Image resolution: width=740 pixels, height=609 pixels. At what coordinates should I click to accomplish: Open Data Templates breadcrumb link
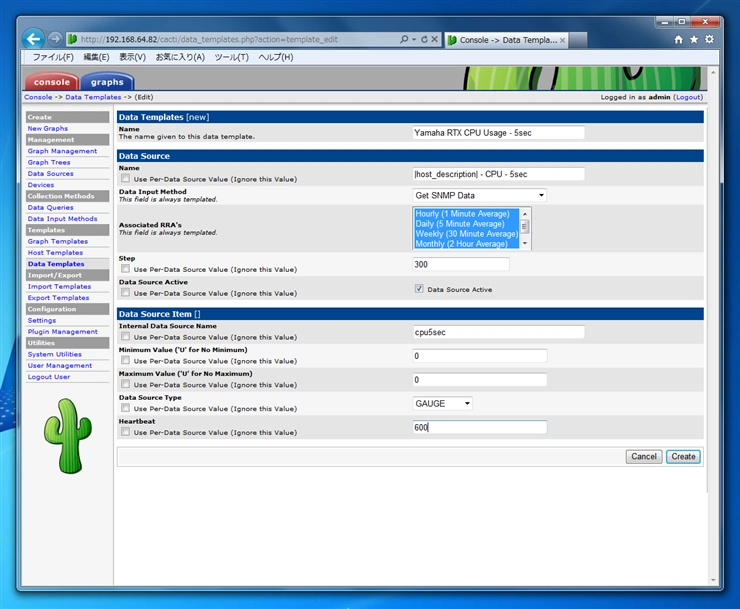click(93, 97)
